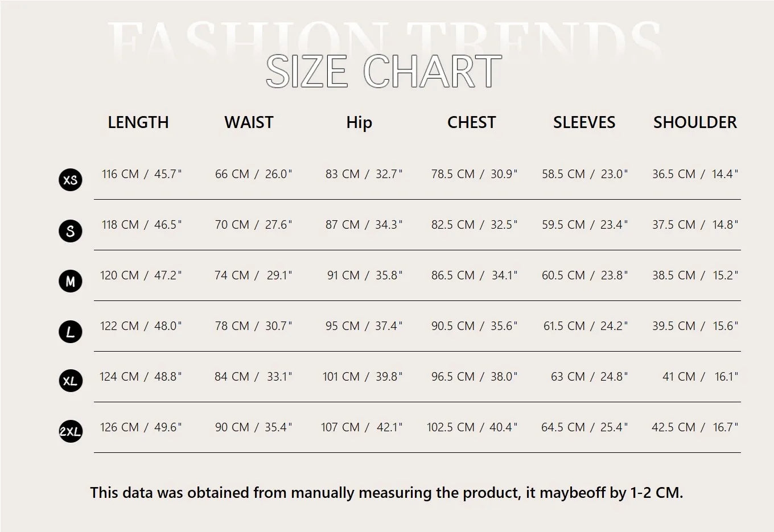Click the 2XL size badge icon
The width and height of the screenshot is (774, 532).
pos(71,431)
